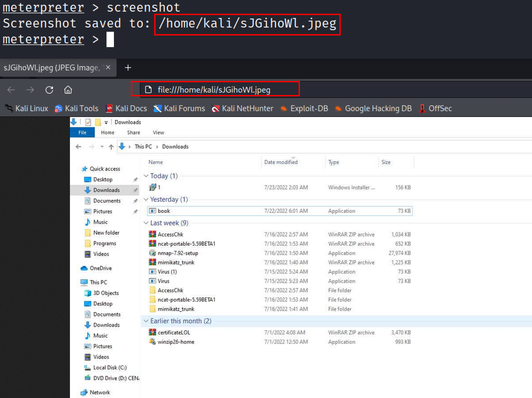
Task: Open the Google Hacking DB bookmark
Action: (x=373, y=108)
